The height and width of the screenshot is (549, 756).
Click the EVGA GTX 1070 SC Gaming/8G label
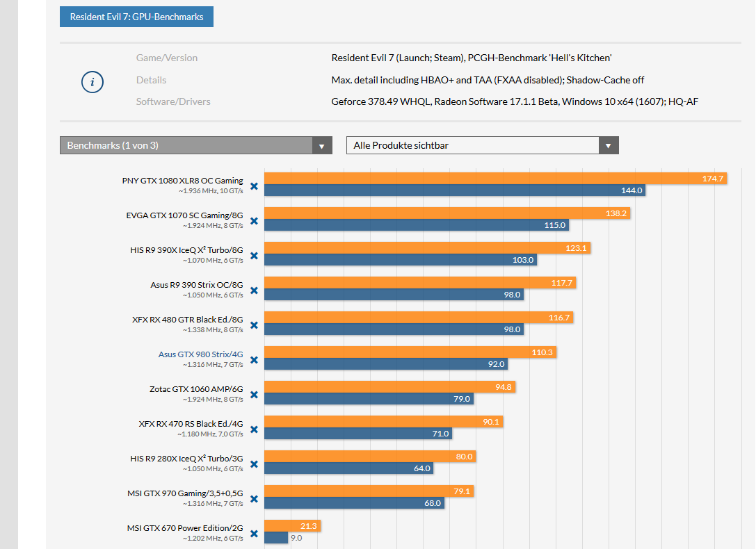point(185,215)
